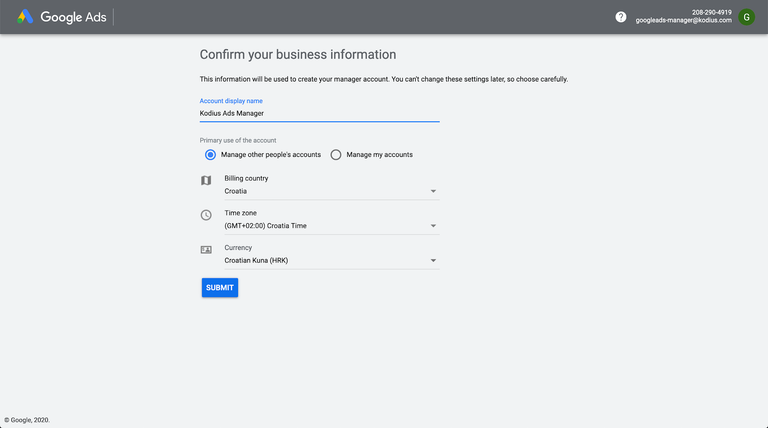Viewport: 768px width, 428px height.
Task: Click the "Confirm your business information" heading
Action: [x=298, y=55]
